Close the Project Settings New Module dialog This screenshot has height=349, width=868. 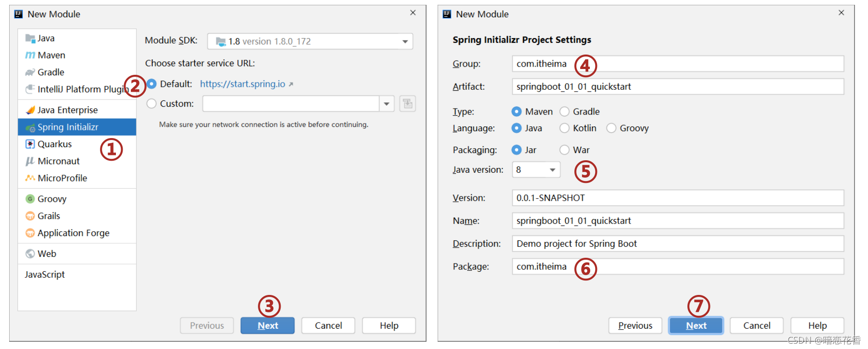click(841, 13)
